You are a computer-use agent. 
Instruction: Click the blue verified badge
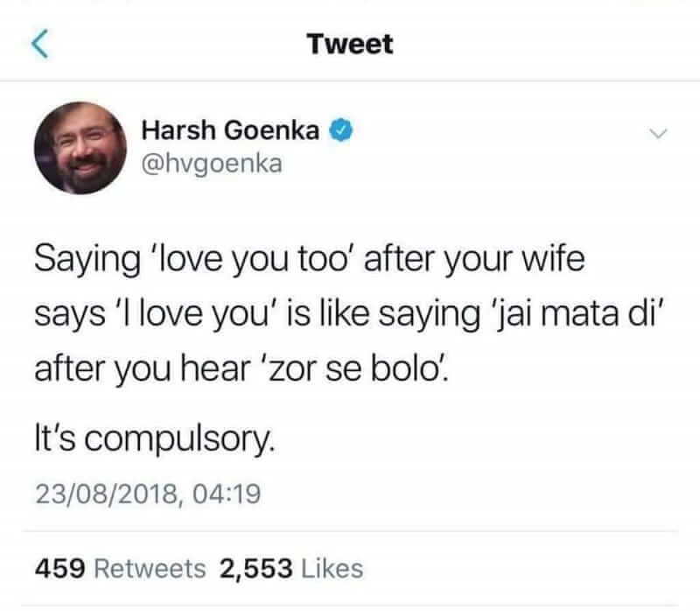pyautogui.click(x=341, y=130)
